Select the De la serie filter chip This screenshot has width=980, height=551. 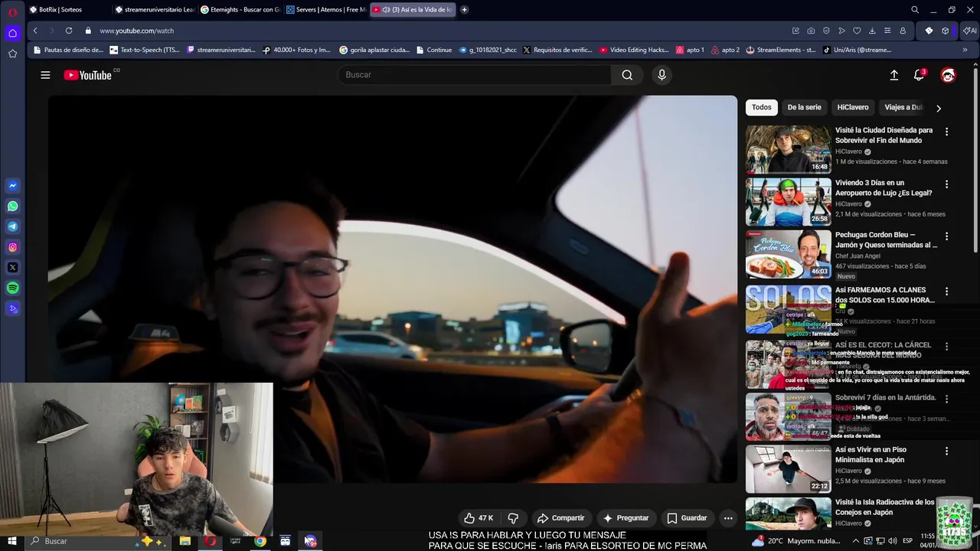coord(804,107)
